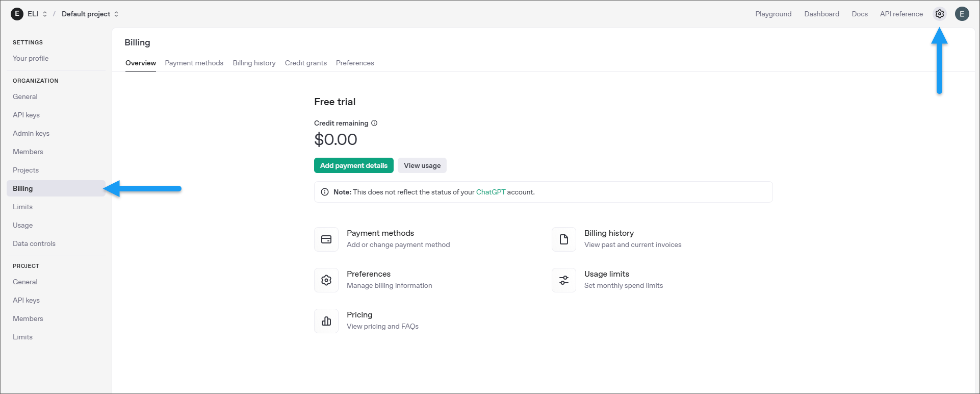This screenshot has width=980, height=394.
Task: Click Add payment details button
Action: [x=353, y=165]
